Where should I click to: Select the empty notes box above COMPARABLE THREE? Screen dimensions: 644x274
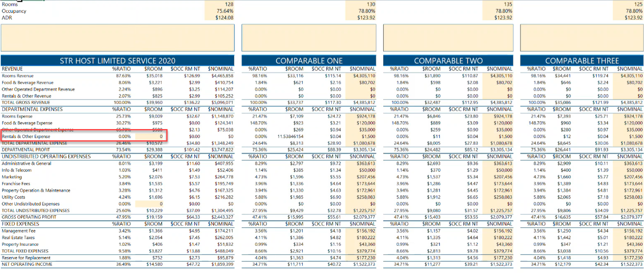click(582, 37)
